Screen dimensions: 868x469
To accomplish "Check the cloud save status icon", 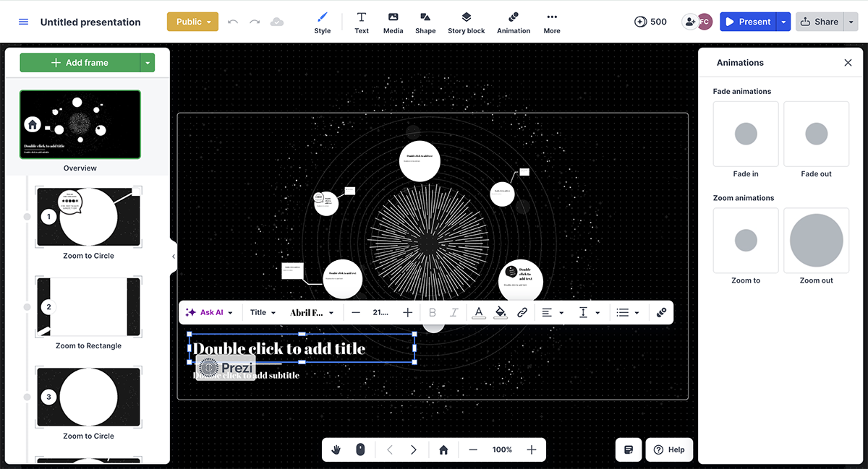I will [x=277, y=22].
